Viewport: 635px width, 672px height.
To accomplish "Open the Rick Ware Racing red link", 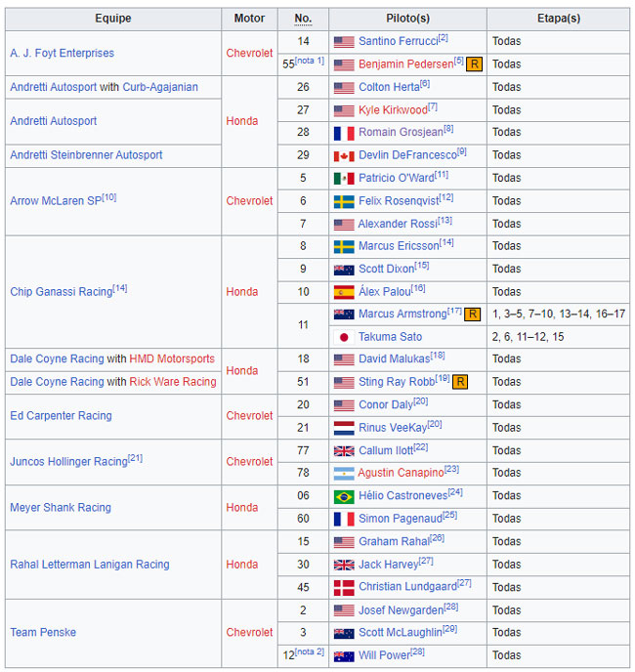I will tap(173, 382).
